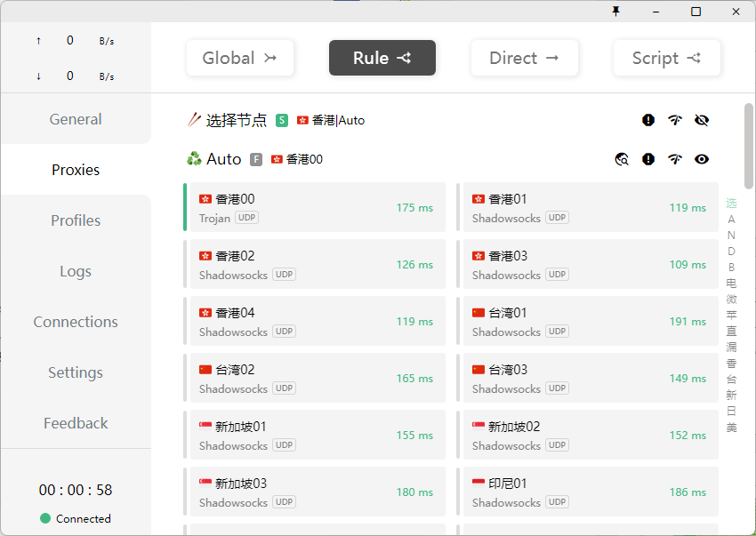
Task: Open the Profiles tab in sidebar
Action: (x=76, y=220)
